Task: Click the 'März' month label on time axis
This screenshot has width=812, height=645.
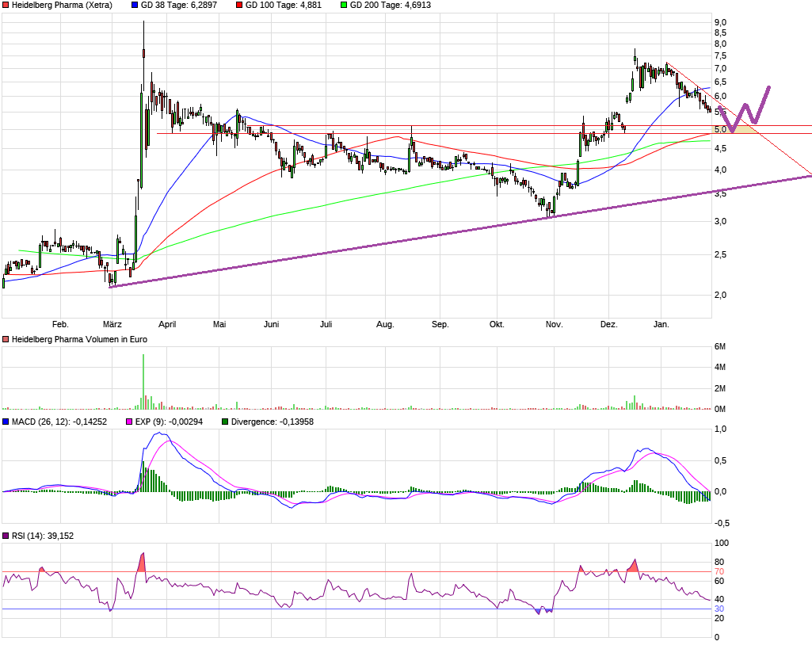Action: coord(112,324)
